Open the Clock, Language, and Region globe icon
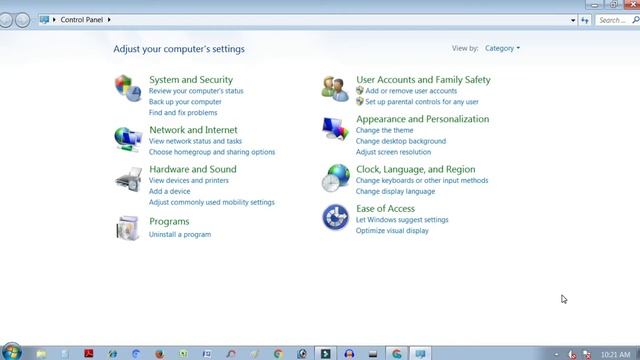Screen dimensions: 640x360 point(336,178)
